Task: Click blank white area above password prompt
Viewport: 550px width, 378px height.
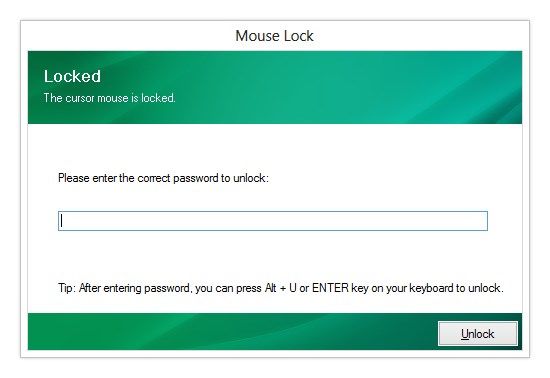Action: [274, 147]
